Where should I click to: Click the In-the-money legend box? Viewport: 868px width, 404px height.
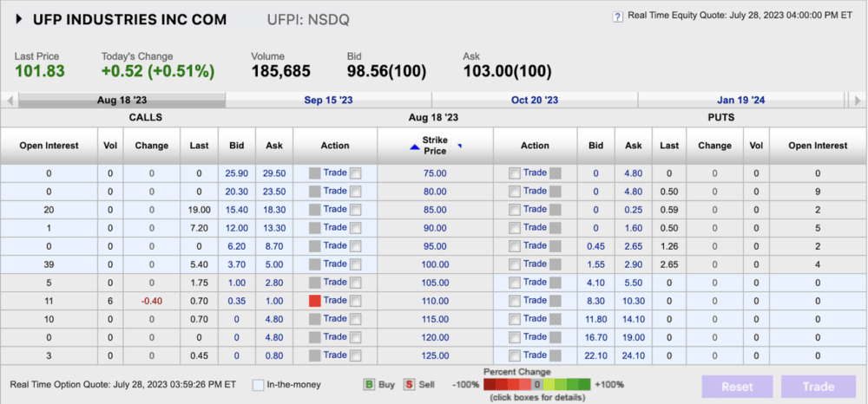point(258,385)
